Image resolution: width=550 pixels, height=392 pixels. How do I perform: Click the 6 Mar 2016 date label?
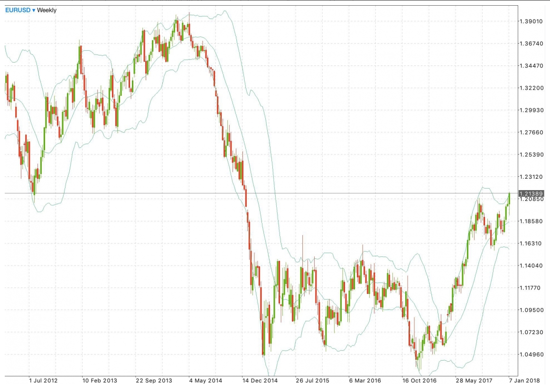point(365,381)
